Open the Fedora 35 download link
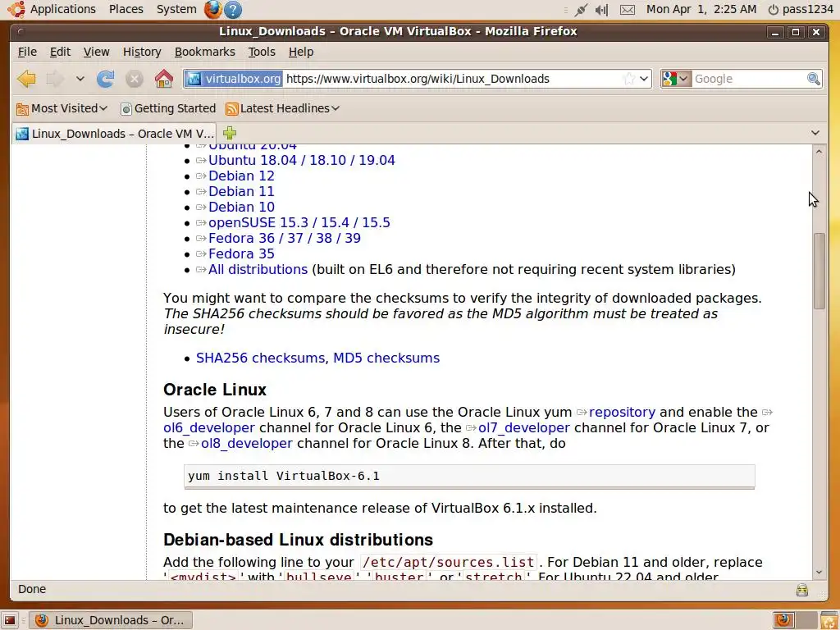This screenshot has height=630, width=840. tap(241, 253)
